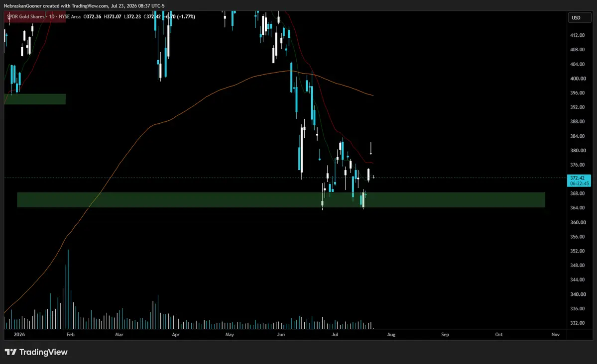Click the Feb label on time axis
The height and width of the screenshot is (364, 597).
70,335
